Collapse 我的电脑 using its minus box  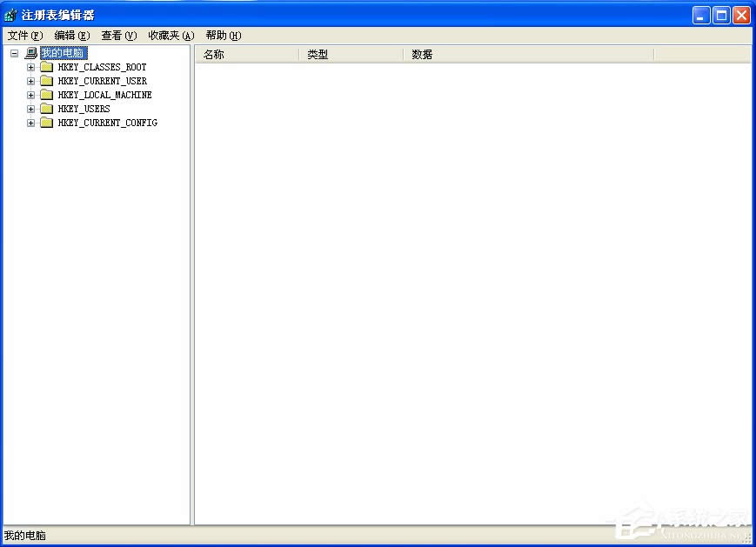click(14, 53)
